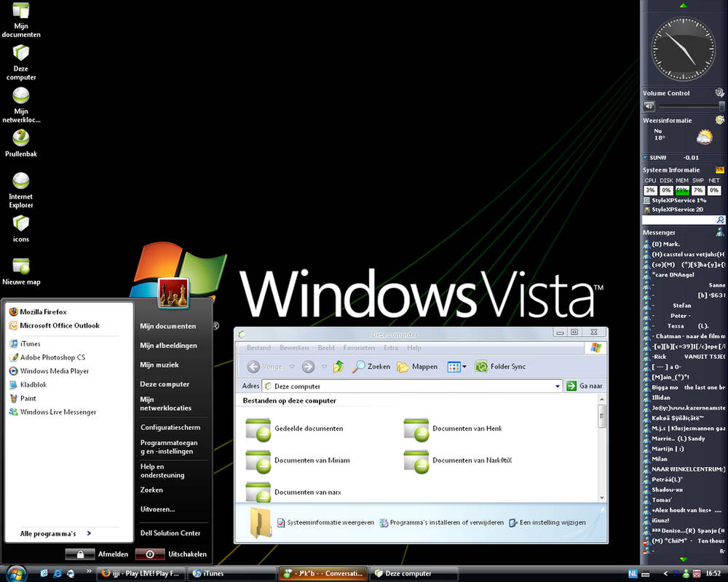Viewport: 728px width, 582px height.
Task: Launch Mozilla Firefox from start menu
Action: (38, 312)
